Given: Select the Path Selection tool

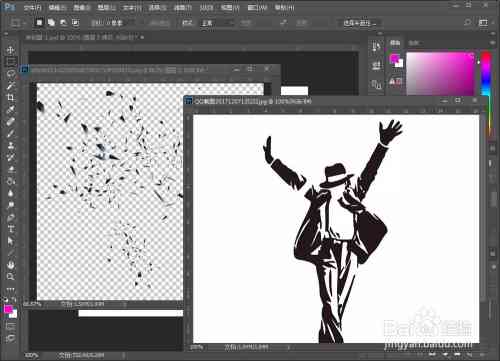Looking at the screenshot, I should 11,241.
